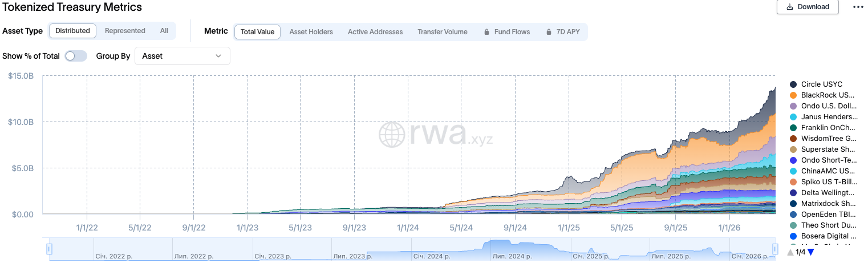Go to next legend page with down arrow
Image resolution: width=868 pixels, height=271 pixels.
click(x=810, y=252)
